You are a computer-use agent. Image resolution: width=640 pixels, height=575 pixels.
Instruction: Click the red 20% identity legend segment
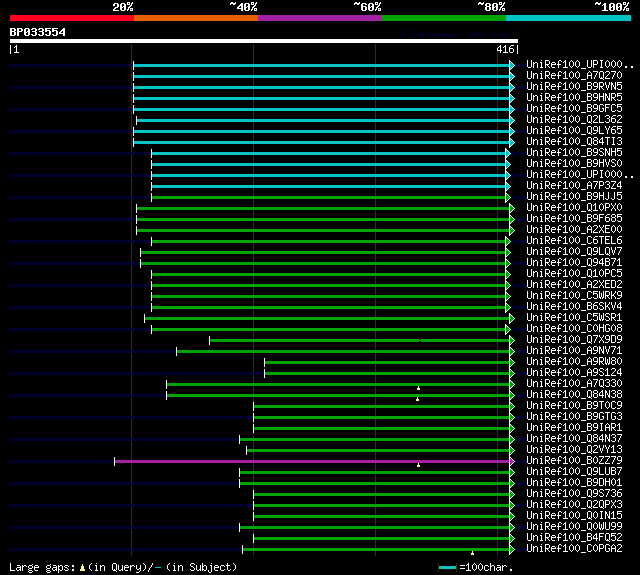pyautogui.click(x=72, y=18)
